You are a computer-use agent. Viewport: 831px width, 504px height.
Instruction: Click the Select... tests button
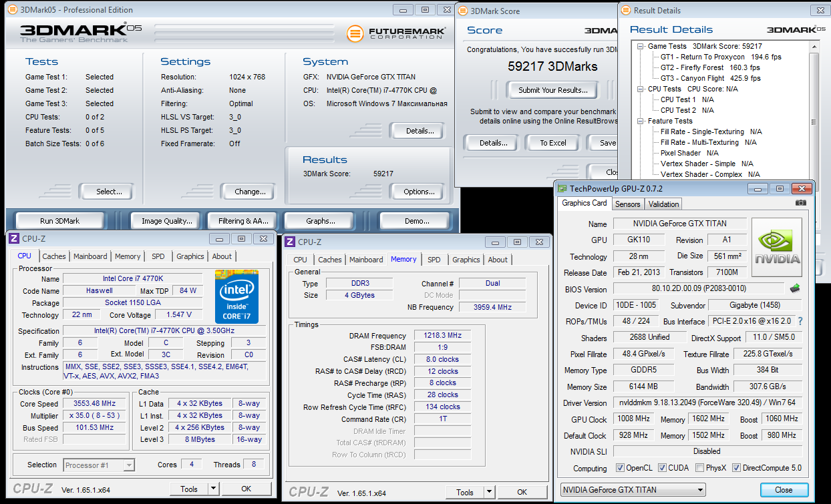pyautogui.click(x=109, y=192)
